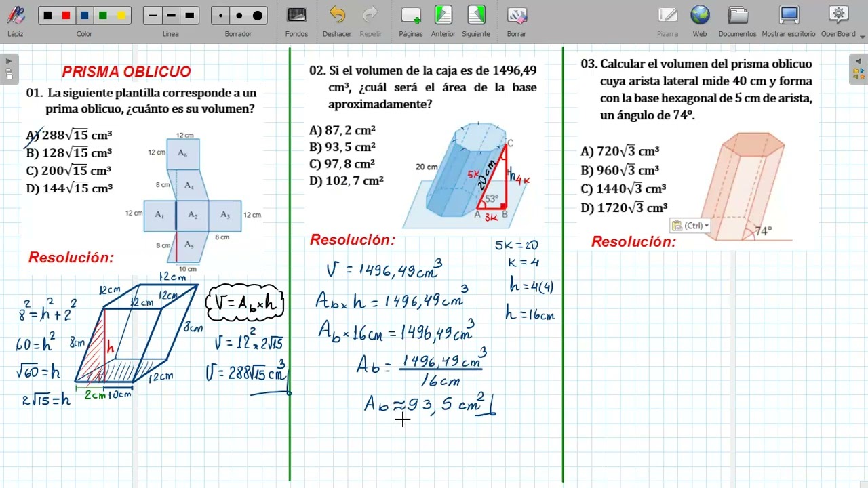Go to next page Siguiente
The image size is (868, 488).
pos(476,21)
